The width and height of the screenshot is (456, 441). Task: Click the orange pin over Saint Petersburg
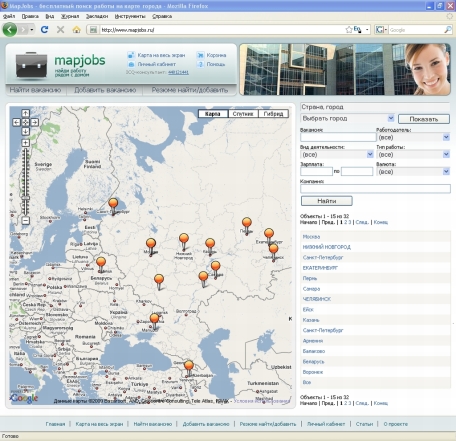tap(113, 204)
